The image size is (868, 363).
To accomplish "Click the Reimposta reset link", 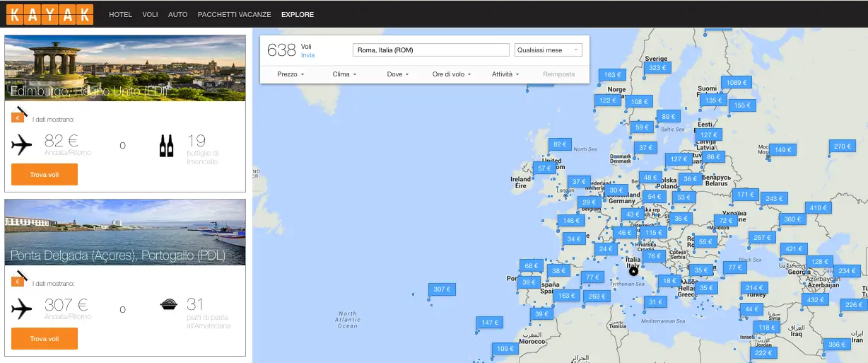I will [x=559, y=74].
